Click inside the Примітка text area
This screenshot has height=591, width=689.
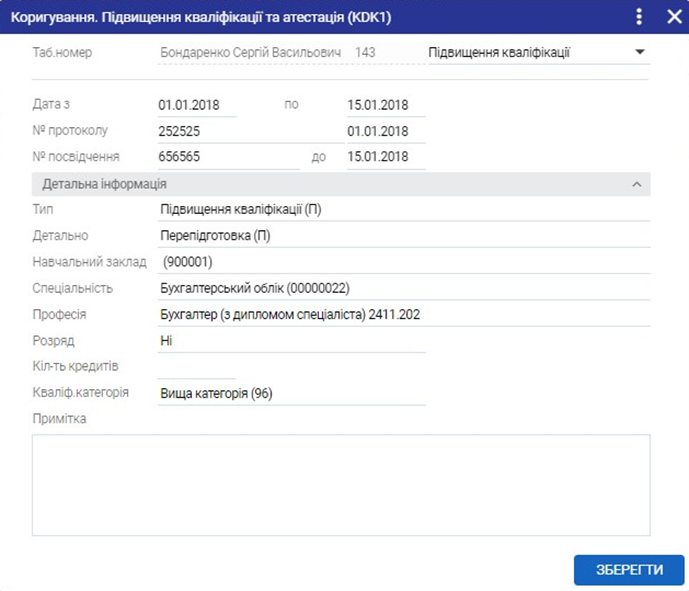(341, 484)
